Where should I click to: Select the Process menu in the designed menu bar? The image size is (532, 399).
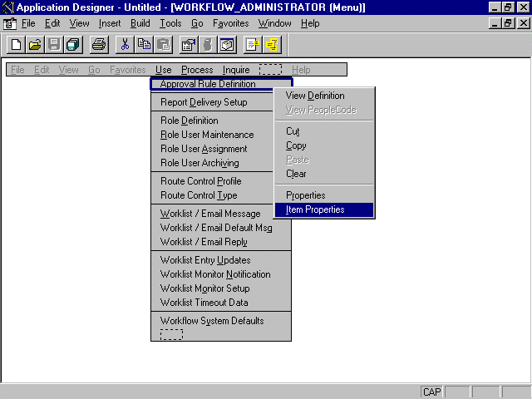tap(197, 70)
